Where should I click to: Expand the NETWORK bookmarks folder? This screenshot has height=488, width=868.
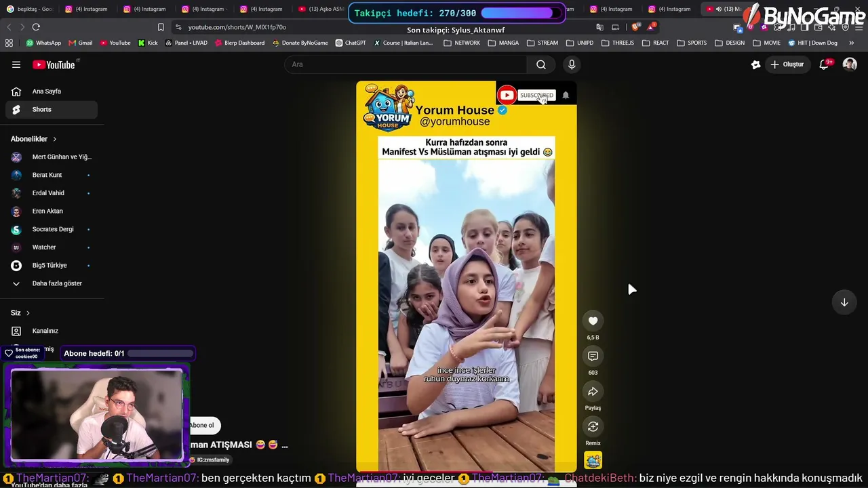pos(462,43)
